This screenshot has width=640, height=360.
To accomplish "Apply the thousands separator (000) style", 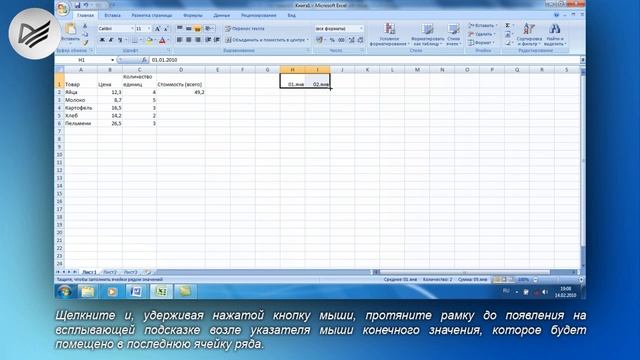I will click(x=342, y=40).
